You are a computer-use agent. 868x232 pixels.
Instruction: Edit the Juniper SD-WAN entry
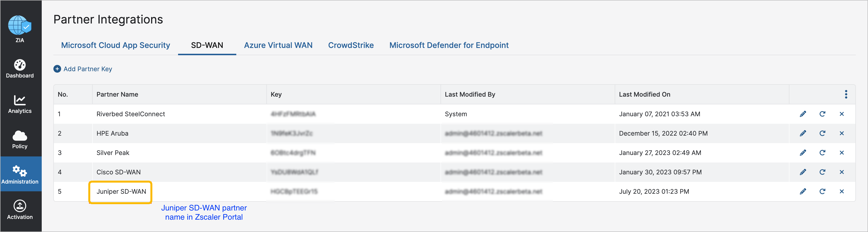[803, 191]
